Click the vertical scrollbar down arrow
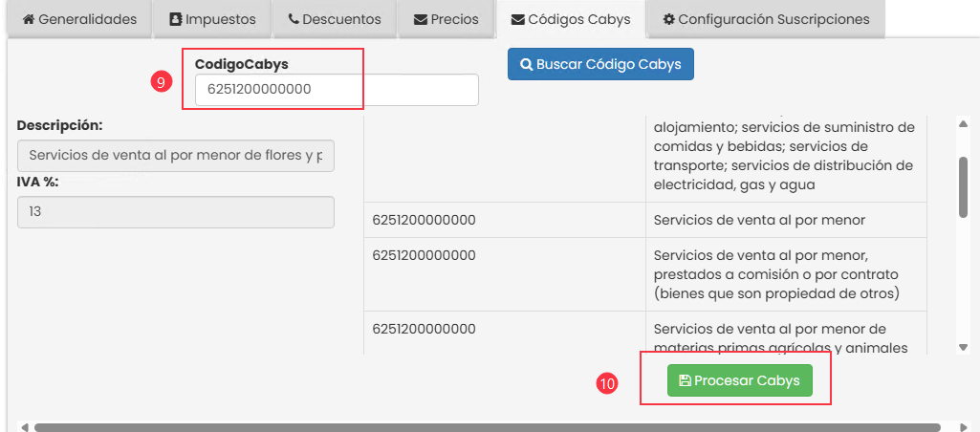This screenshot has width=980, height=432. click(x=962, y=347)
